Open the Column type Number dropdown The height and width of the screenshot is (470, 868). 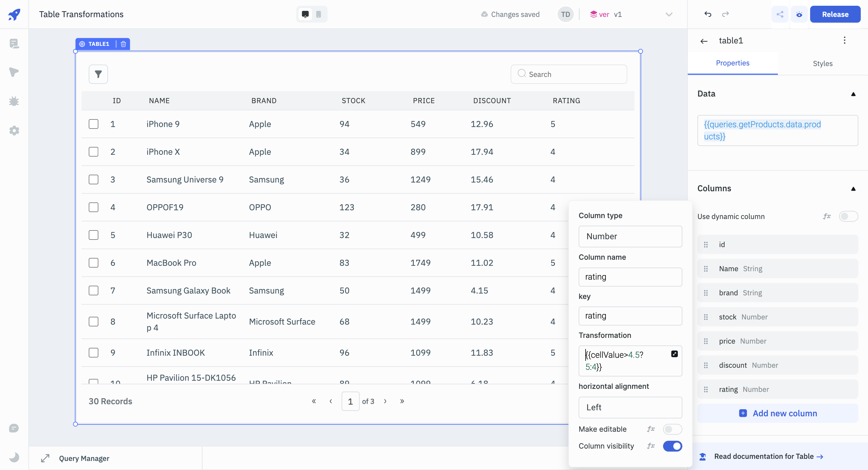click(630, 236)
